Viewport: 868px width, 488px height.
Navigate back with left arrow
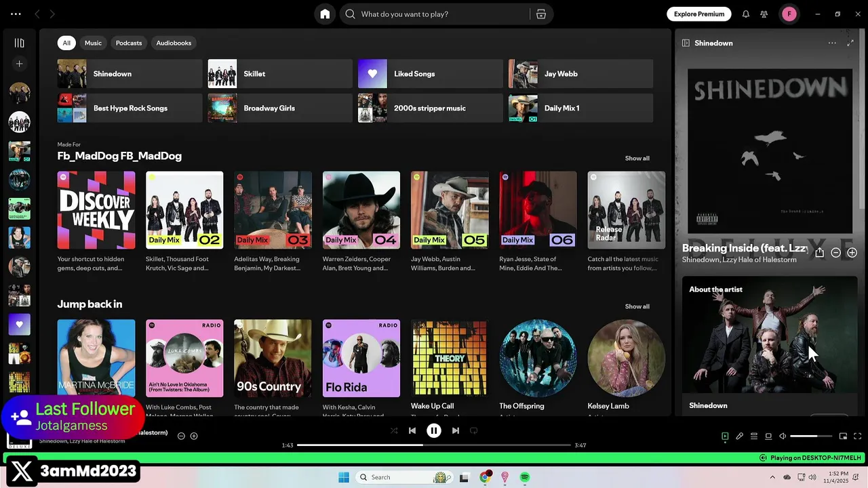click(37, 14)
